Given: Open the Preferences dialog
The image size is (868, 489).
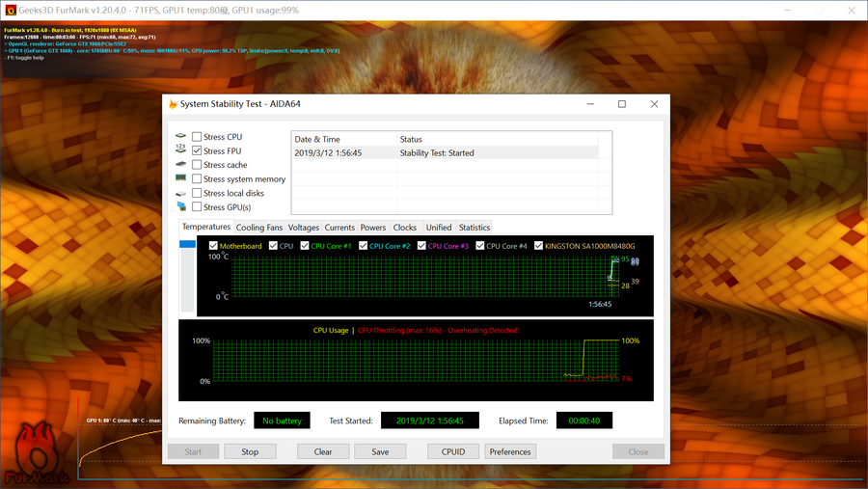Looking at the screenshot, I should point(510,451).
